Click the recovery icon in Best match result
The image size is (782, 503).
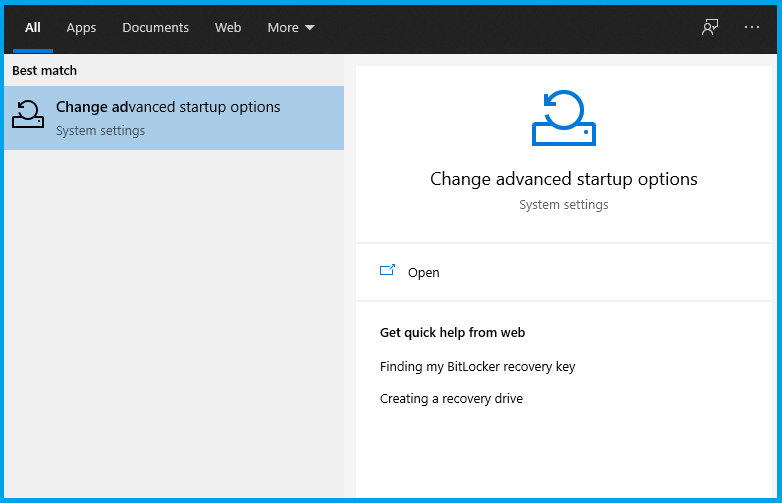(28, 116)
